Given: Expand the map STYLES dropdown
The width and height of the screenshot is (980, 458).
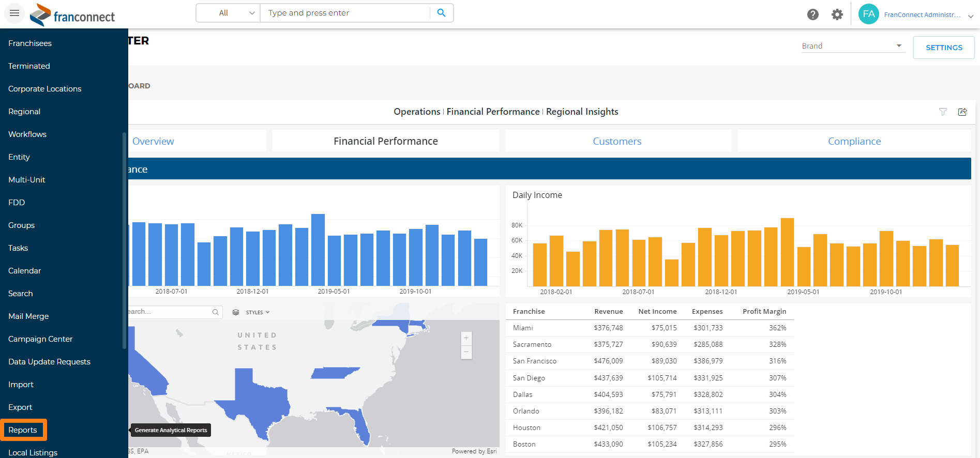Looking at the screenshot, I should click(258, 312).
